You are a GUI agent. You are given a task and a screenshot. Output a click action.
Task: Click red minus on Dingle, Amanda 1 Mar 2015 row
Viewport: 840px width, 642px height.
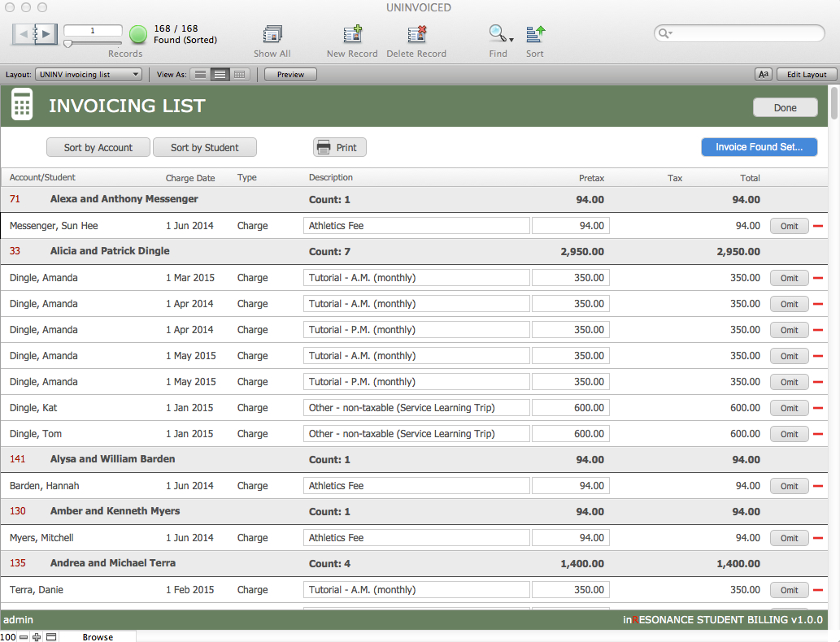tap(818, 278)
